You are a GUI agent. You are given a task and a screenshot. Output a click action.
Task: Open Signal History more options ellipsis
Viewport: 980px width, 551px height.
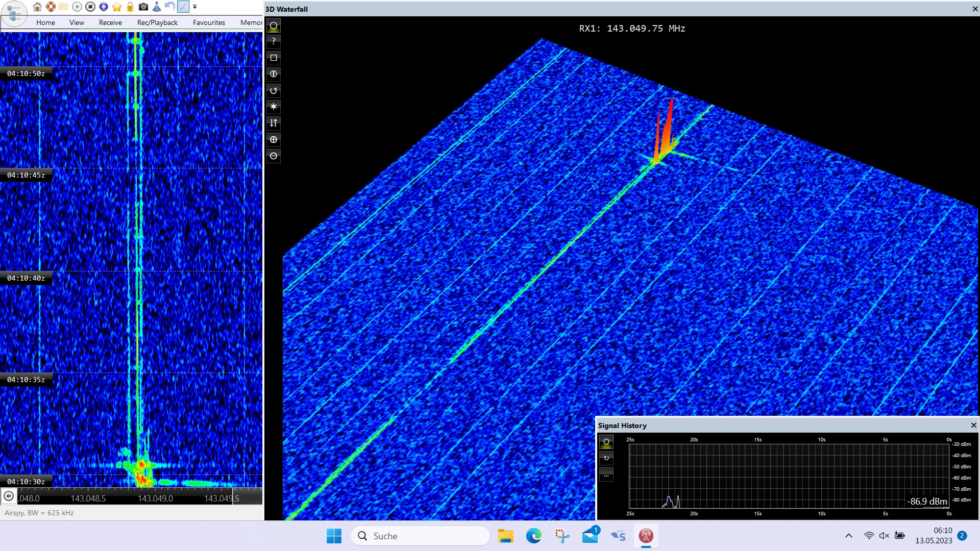point(606,475)
